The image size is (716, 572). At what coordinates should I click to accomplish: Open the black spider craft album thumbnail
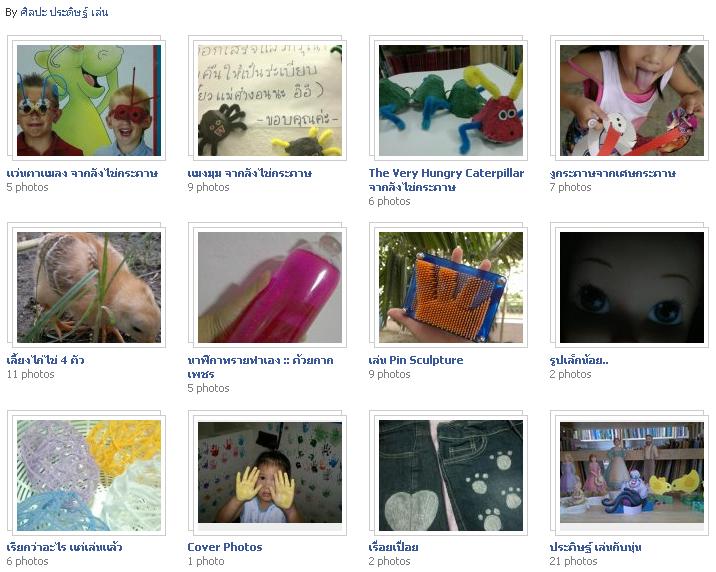coord(269,100)
